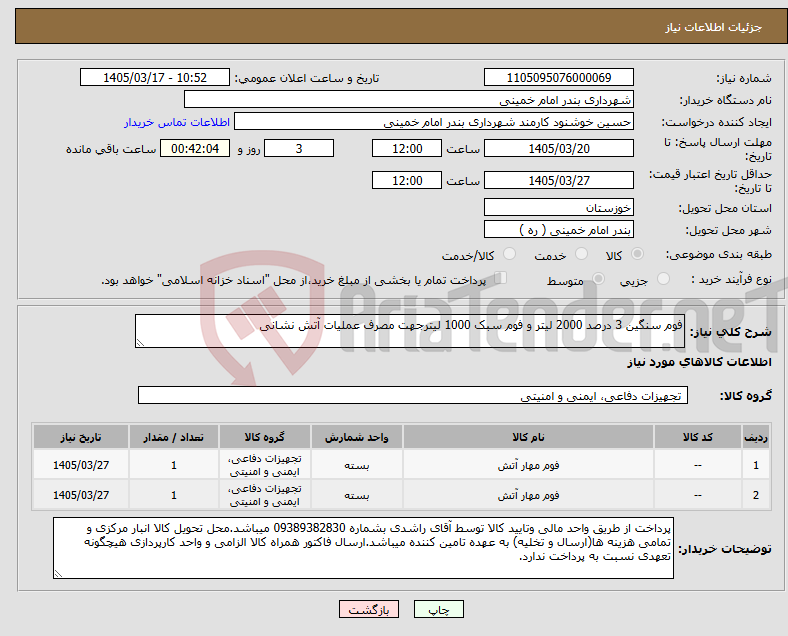Select the کالا radio button

(x=637, y=254)
